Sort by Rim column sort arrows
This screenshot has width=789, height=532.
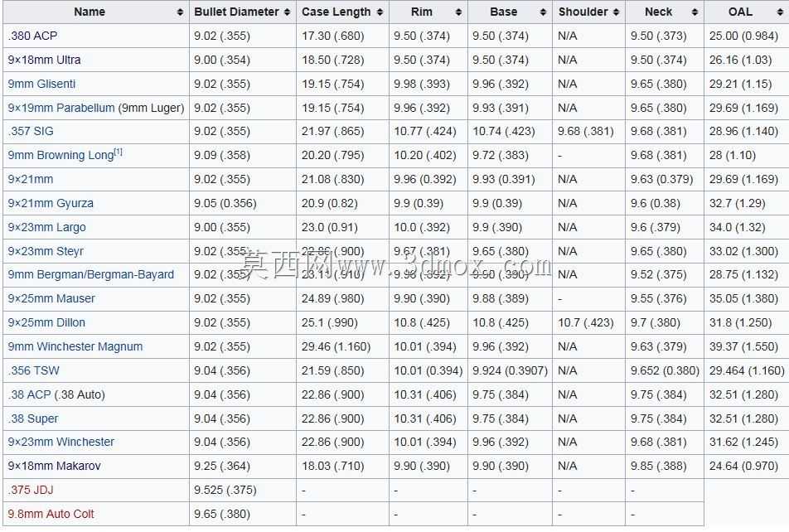pyautogui.click(x=458, y=12)
